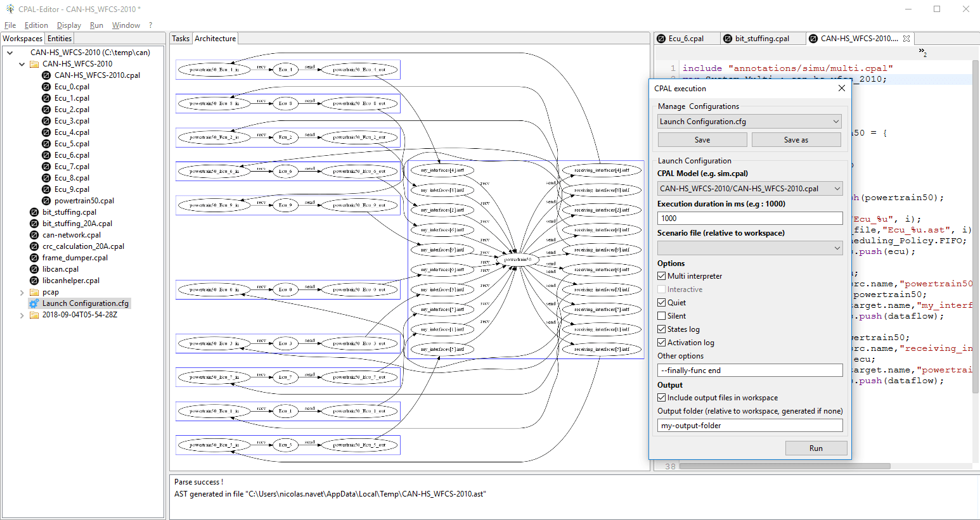Viewport: 980px width, 520px height.
Task: Click the Run button in dialog
Action: pos(816,448)
